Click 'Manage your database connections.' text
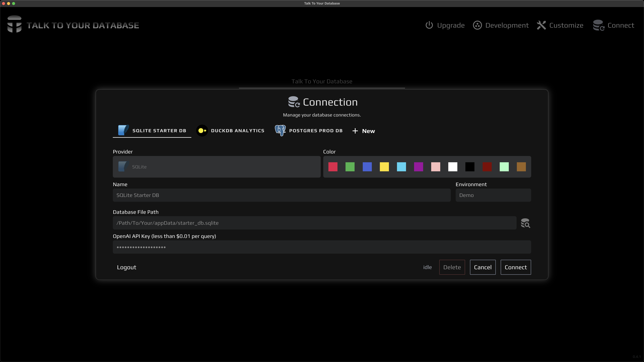 point(322,115)
